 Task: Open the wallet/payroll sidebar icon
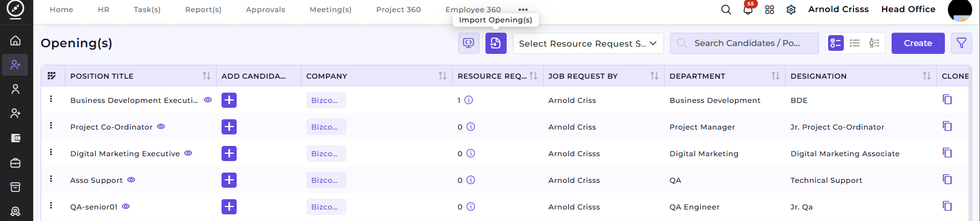[x=16, y=138]
